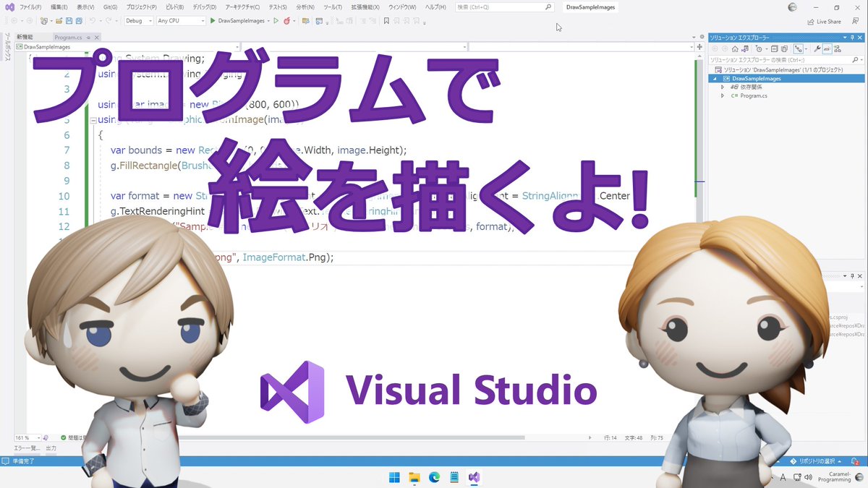The width and height of the screenshot is (868, 488).
Task: Open the 161 % zoom level dropdown
Action: (x=27, y=438)
